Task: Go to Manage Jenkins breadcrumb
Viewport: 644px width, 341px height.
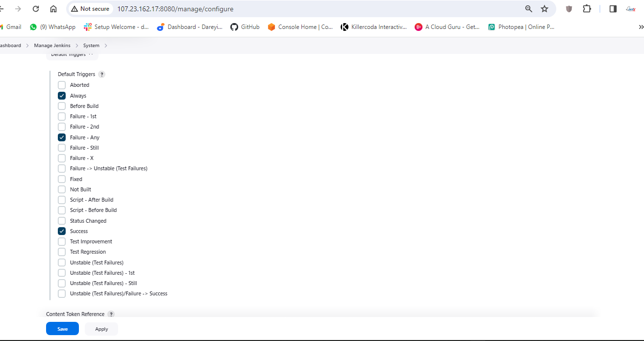Action: click(x=52, y=46)
